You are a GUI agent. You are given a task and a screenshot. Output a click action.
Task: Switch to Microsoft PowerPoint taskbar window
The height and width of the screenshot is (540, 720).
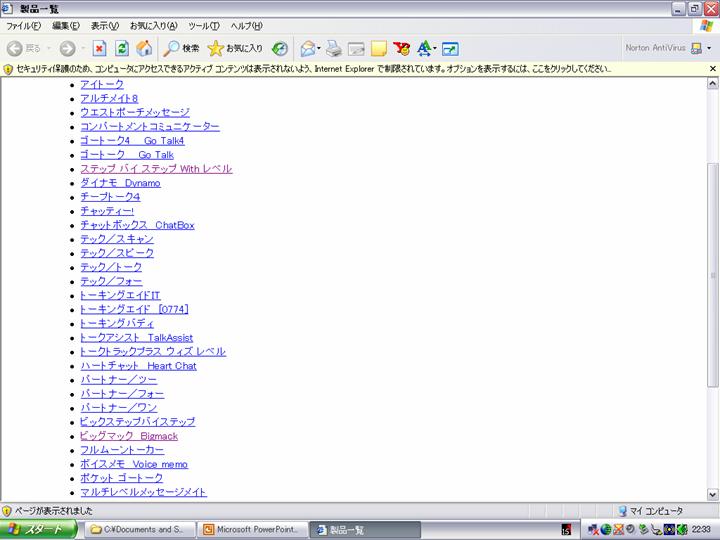pos(253,529)
